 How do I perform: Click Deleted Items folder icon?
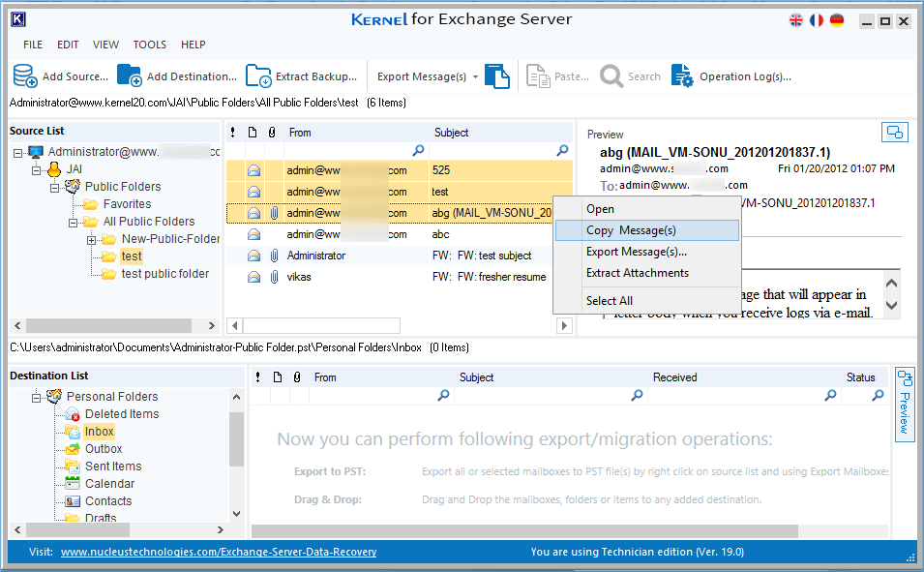[73, 414]
